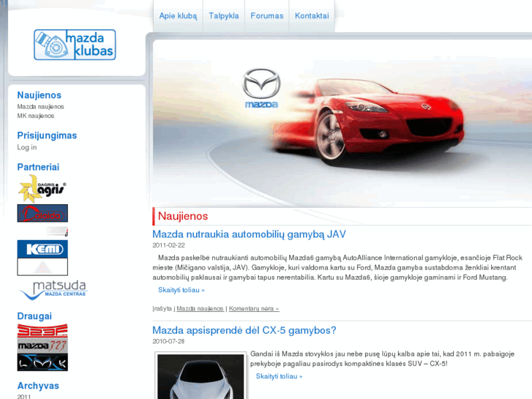The height and width of the screenshot is (399, 532).
Task: Click the Archyvas sidebar heading
Action: (38, 386)
